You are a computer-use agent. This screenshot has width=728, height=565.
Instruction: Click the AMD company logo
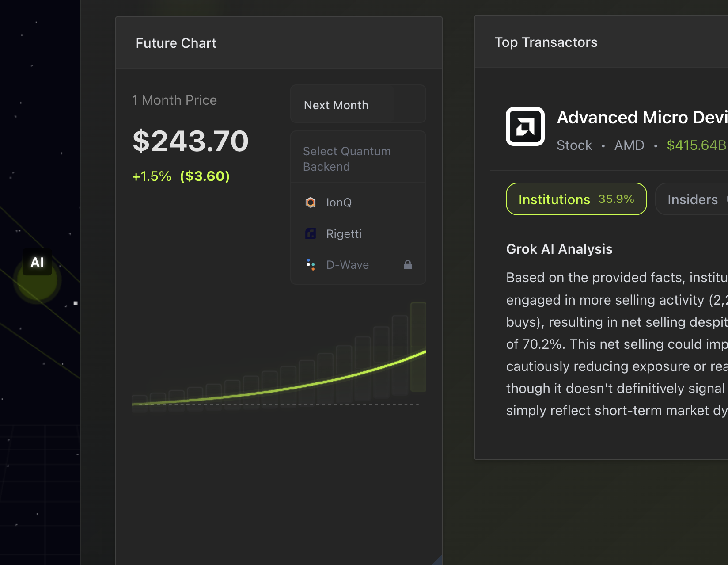pyautogui.click(x=525, y=127)
